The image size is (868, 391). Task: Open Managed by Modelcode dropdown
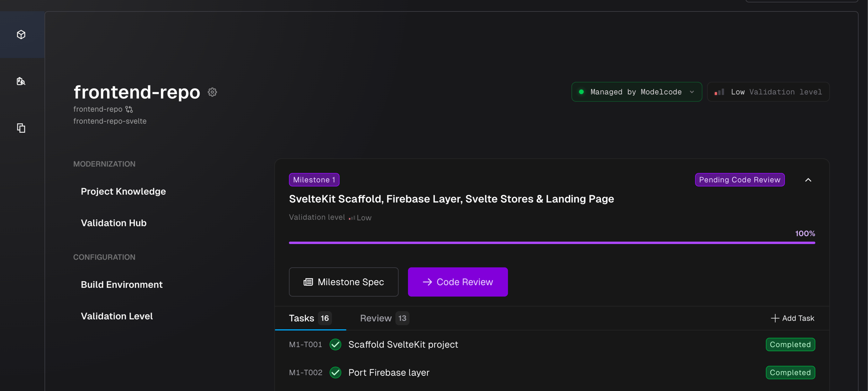point(637,92)
